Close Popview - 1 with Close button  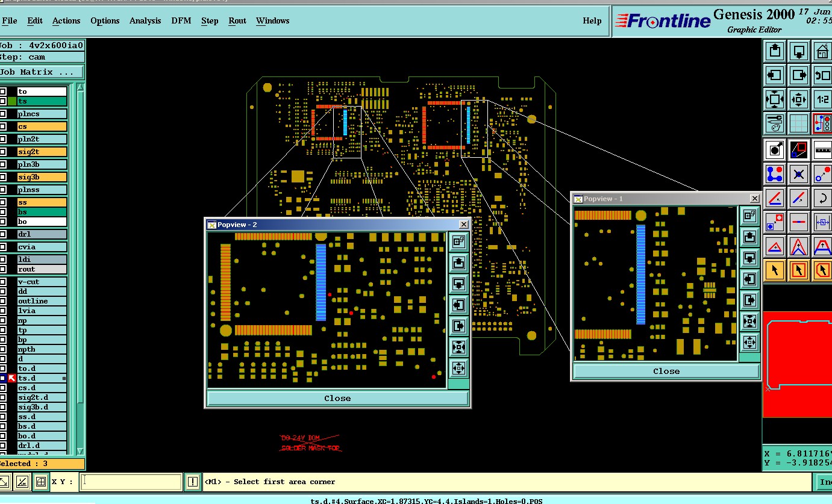click(666, 371)
